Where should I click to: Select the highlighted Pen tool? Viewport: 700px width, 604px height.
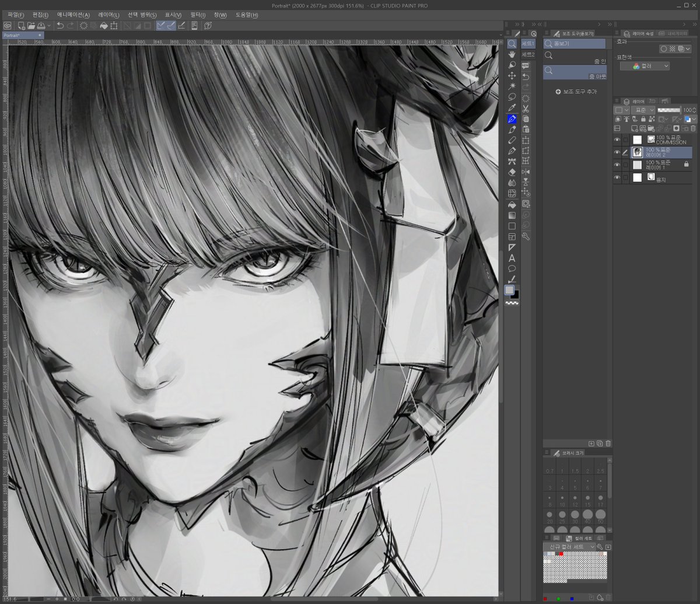[512, 118]
